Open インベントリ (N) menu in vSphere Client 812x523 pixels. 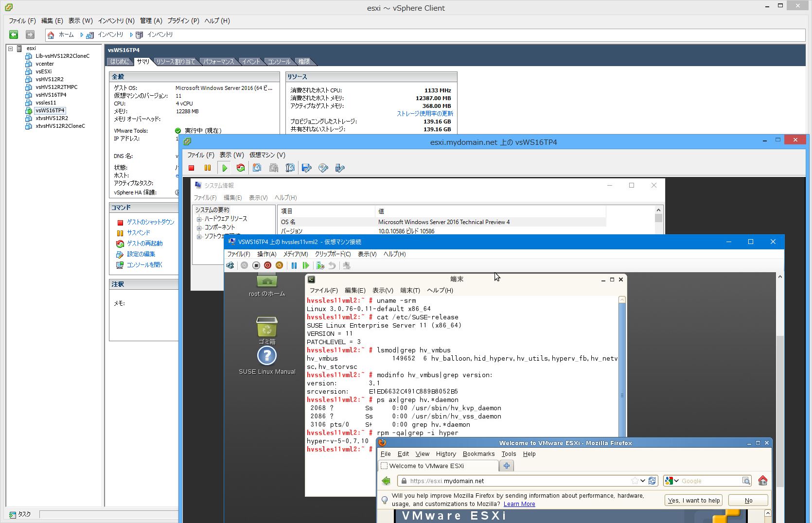click(116, 21)
